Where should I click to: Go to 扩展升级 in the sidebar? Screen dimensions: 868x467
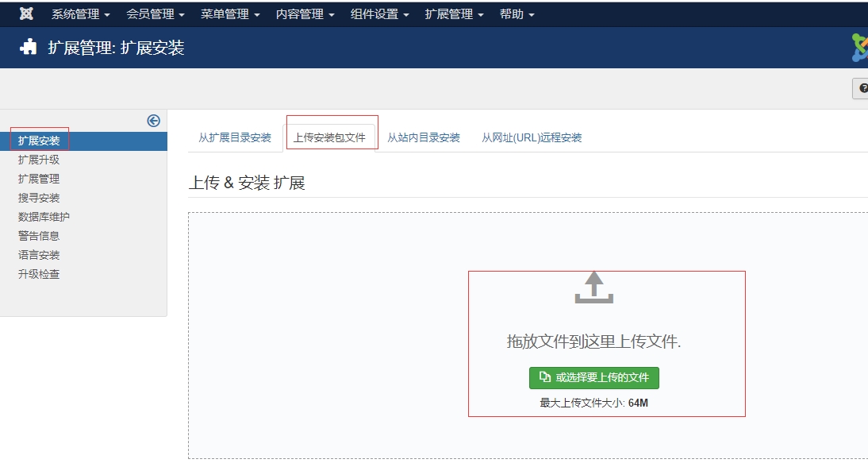coord(39,160)
